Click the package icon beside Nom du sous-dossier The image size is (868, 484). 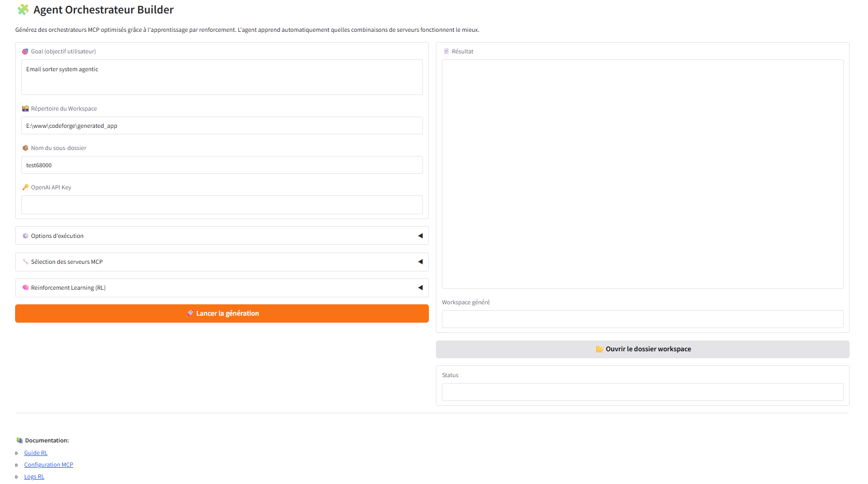click(x=25, y=148)
